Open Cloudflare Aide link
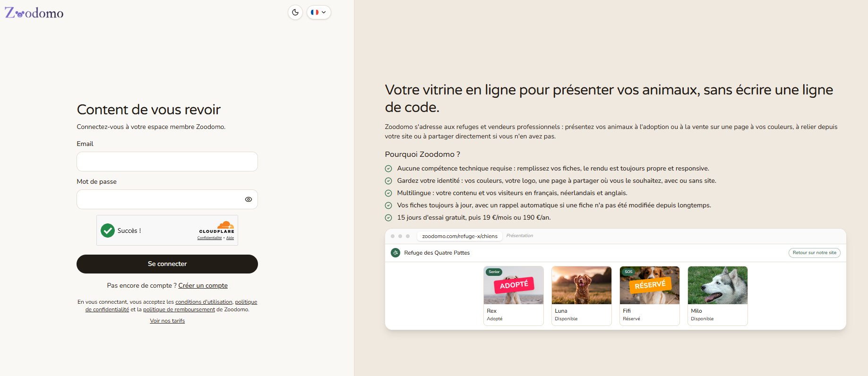The image size is (868, 376). coord(230,238)
